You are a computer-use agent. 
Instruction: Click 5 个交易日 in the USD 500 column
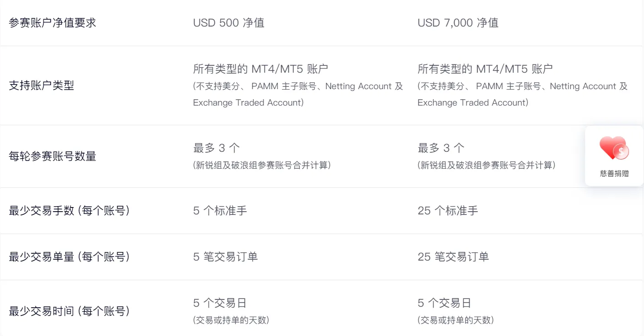pyautogui.click(x=220, y=303)
